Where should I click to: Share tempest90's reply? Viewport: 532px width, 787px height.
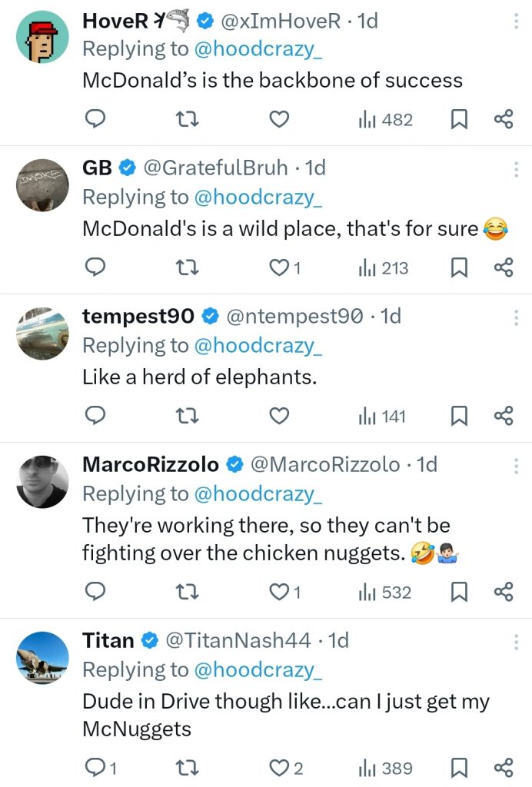coord(504,417)
